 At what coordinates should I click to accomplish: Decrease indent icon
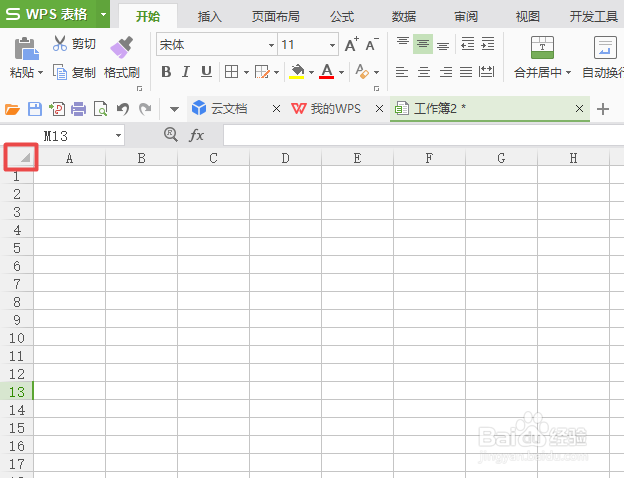click(x=467, y=44)
